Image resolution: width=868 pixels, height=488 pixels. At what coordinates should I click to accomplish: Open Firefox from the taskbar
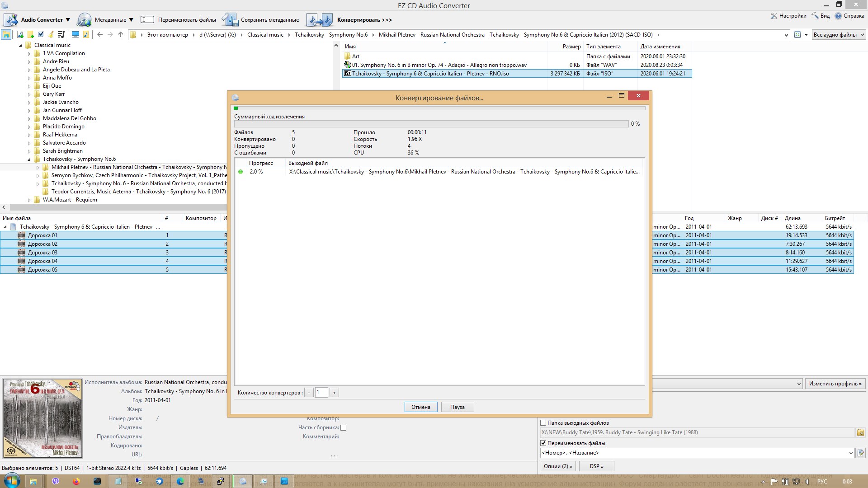pyautogui.click(x=76, y=481)
